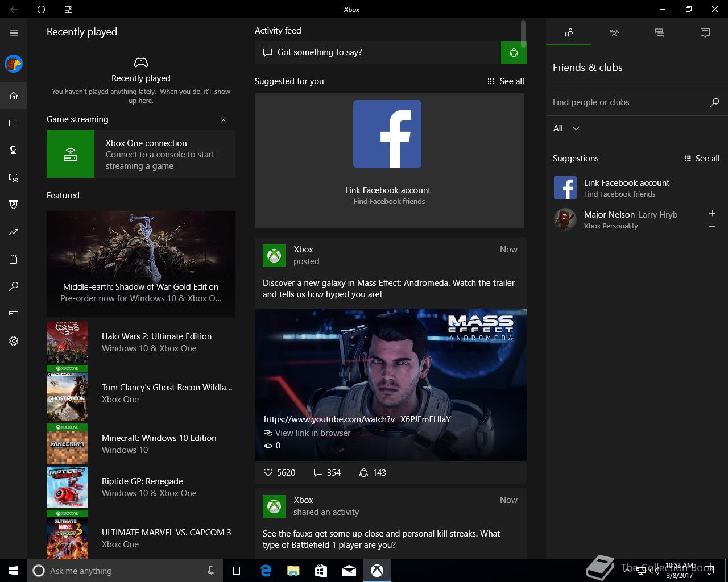The width and height of the screenshot is (728, 582).
Task: Open Mail app from taskbar
Action: click(349, 571)
